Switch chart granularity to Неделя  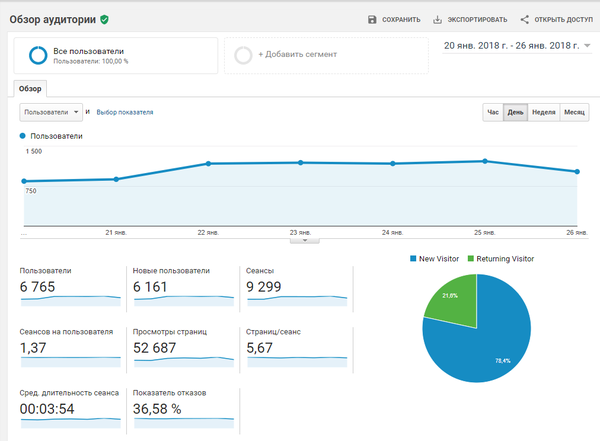tap(543, 112)
